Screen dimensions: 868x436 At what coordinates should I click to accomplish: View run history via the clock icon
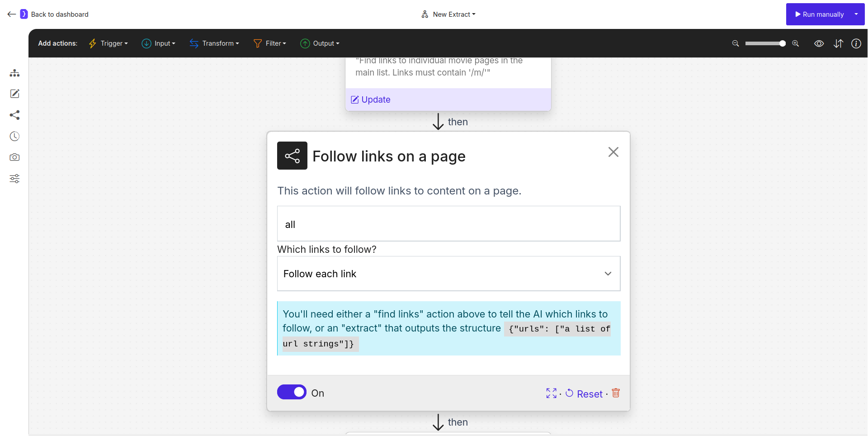(14, 136)
